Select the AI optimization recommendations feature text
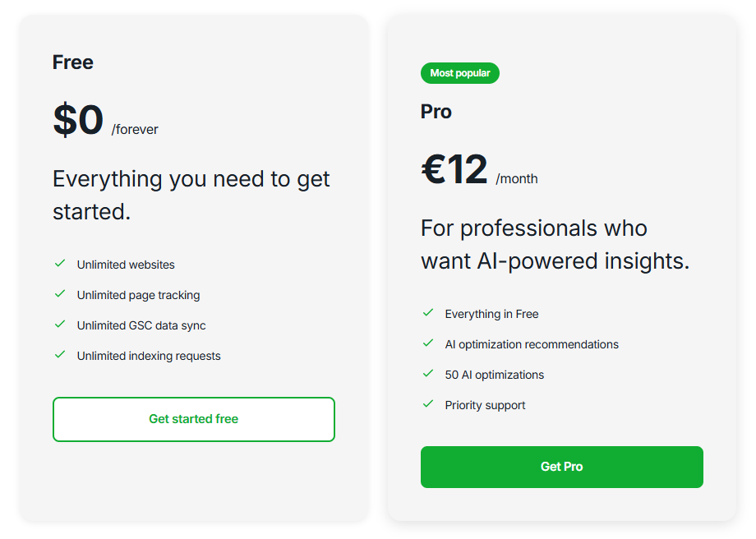 pos(532,344)
